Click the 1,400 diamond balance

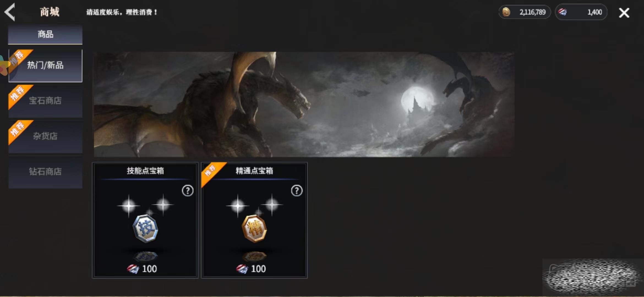point(594,12)
